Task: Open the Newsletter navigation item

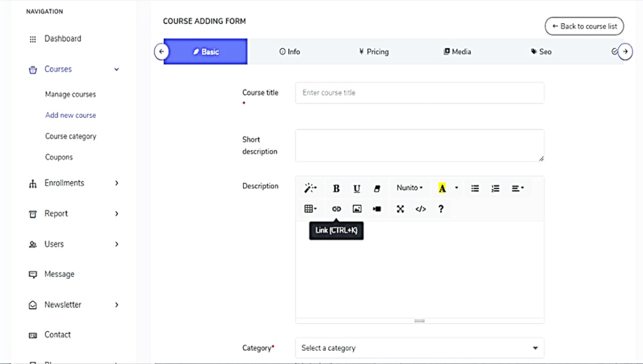Action: [x=63, y=304]
